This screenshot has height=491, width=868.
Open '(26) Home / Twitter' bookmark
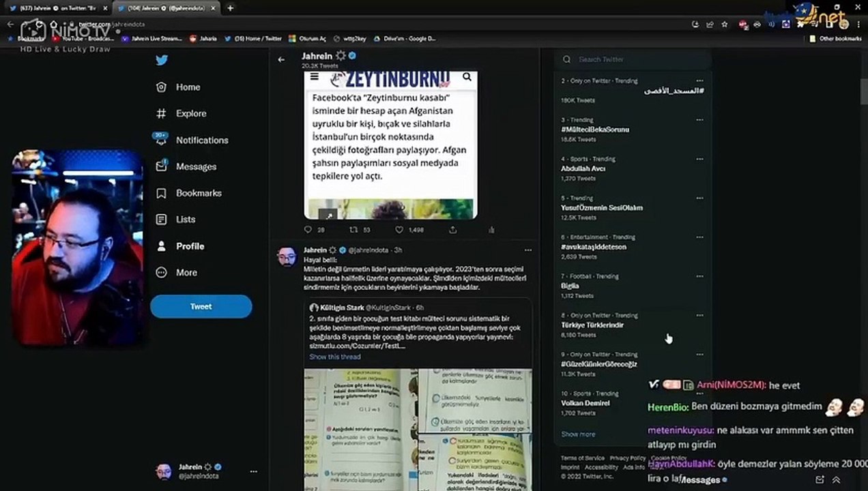click(x=253, y=39)
